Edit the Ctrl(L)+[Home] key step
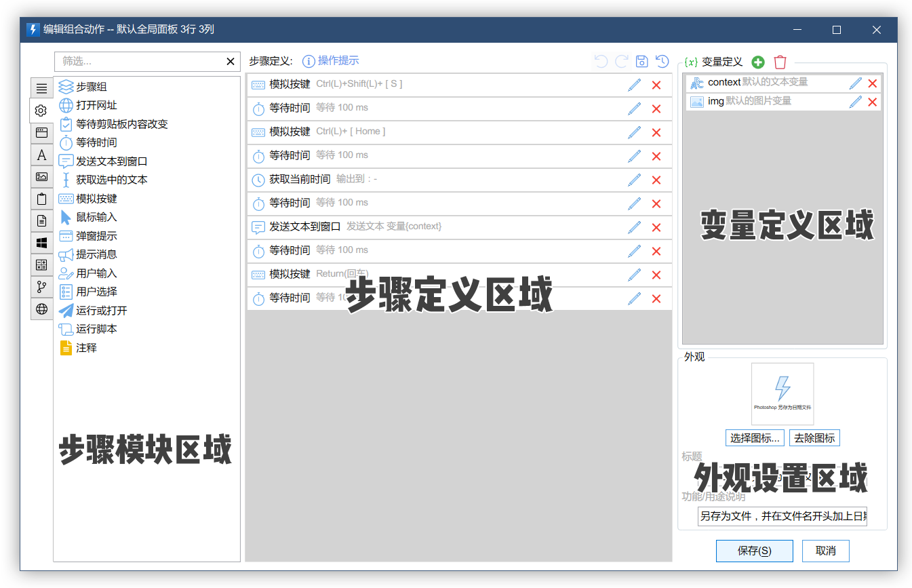 (634, 132)
